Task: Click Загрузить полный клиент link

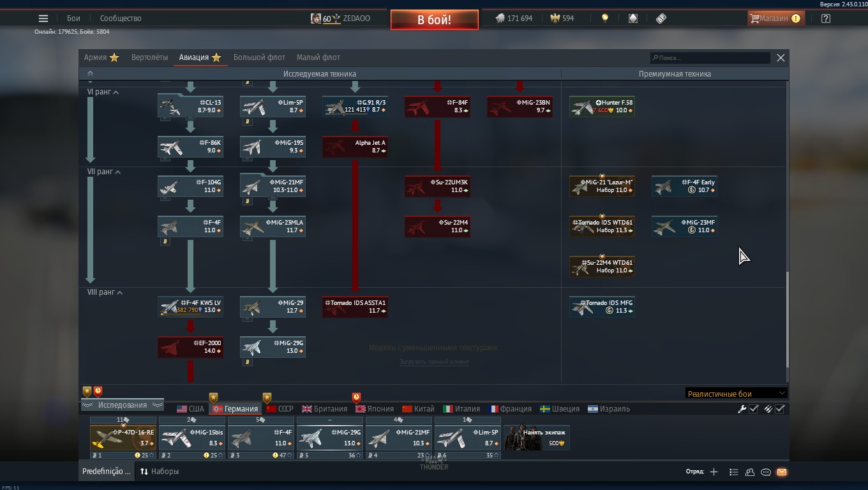Action: 434,362
